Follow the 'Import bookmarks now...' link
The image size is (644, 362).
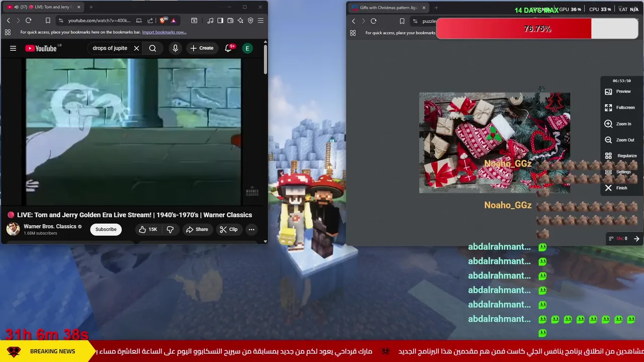click(x=164, y=32)
